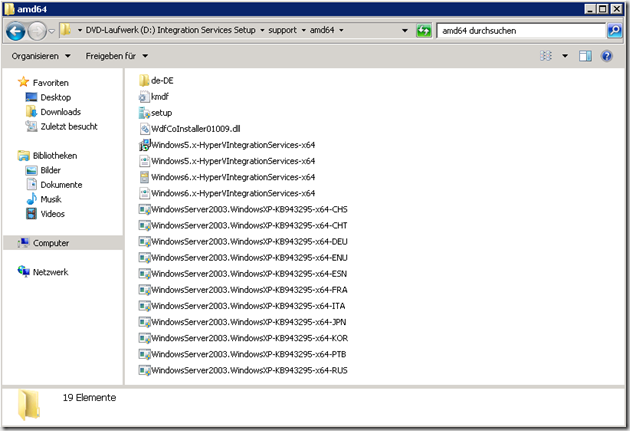Open 'Zuletzt besucht' in navigation pane
Screen dimensions: 630x431
pos(69,127)
